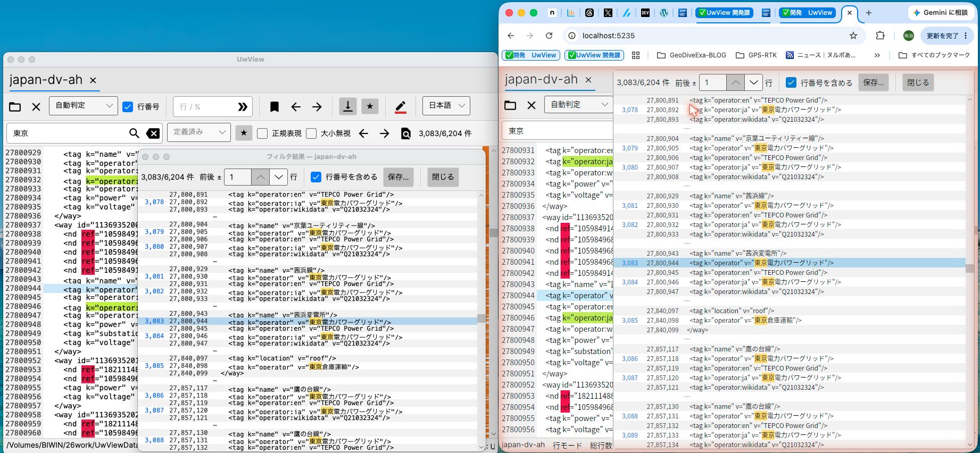Open the 更新を完了 menu in browser
Image resolution: width=980 pixels, height=453 pixels.
click(947, 36)
